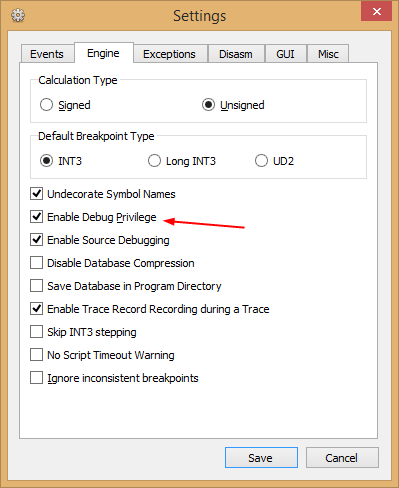This screenshot has width=399, height=488.
Task: Click the Settings window title text
Action: [200, 16]
